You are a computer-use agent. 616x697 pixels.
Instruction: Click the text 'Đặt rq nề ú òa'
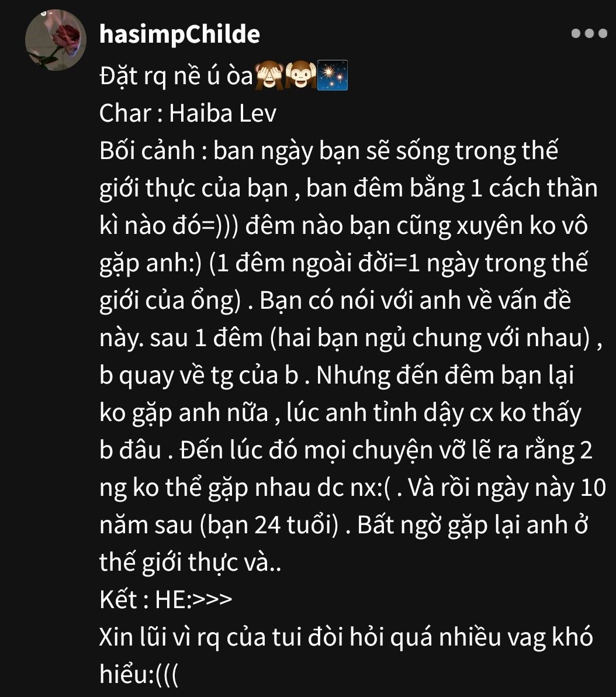pyautogui.click(x=177, y=76)
